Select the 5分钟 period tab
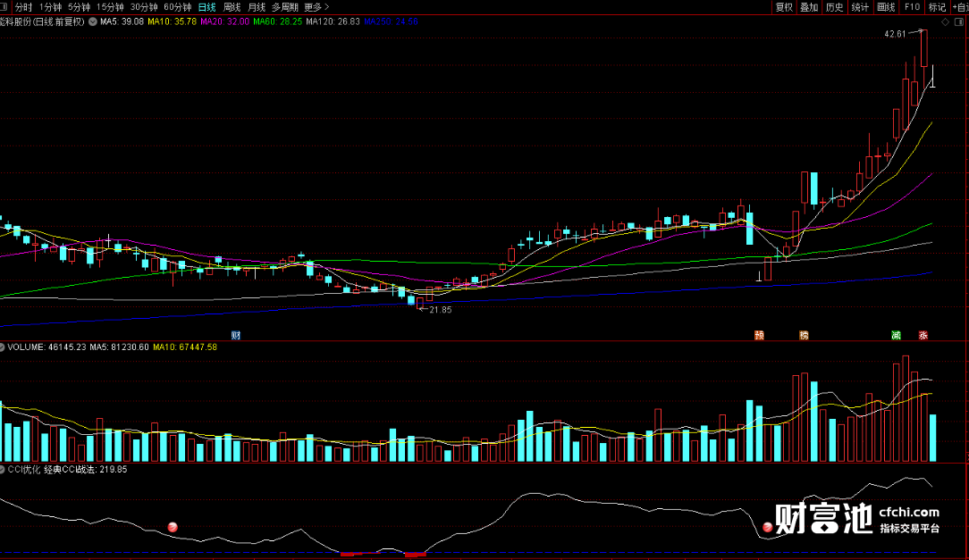 point(79,7)
